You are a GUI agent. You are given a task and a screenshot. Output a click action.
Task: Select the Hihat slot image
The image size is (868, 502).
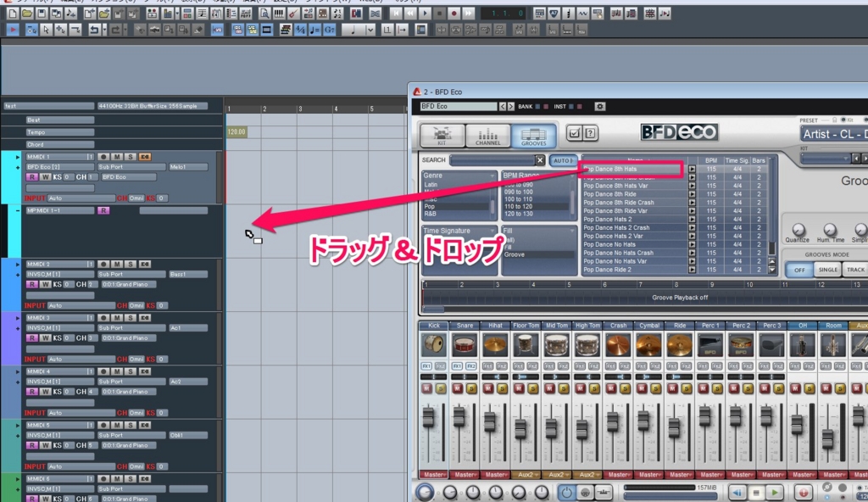coord(495,344)
